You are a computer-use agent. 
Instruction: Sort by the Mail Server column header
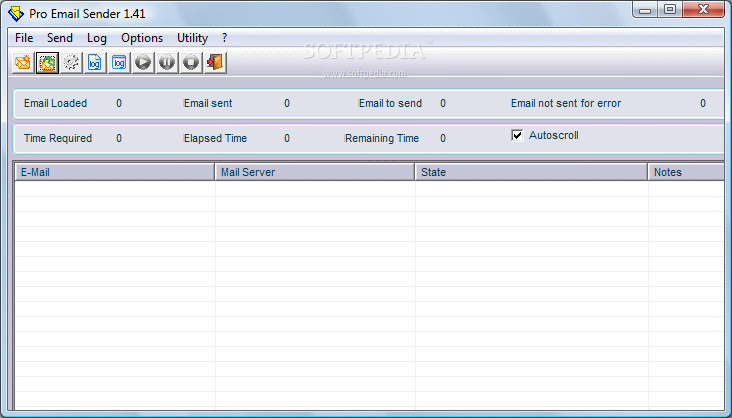pyautogui.click(x=315, y=172)
